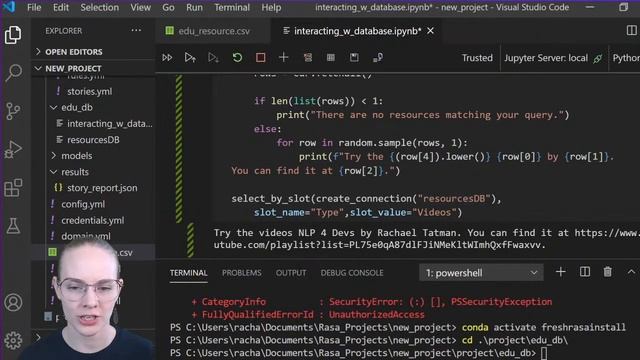Open the Search view
The image size is (640, 360).
coord(13,73)
